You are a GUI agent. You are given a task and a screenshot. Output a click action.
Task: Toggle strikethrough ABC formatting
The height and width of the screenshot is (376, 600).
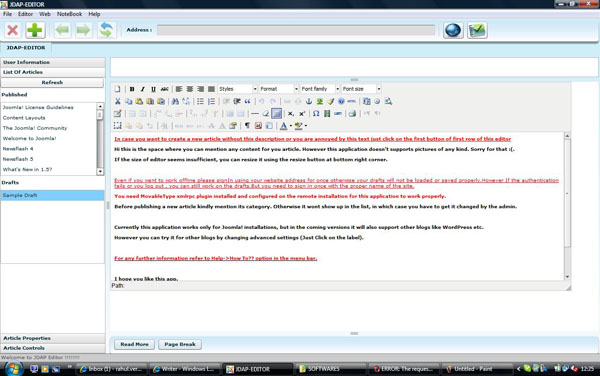click(164, 89)
